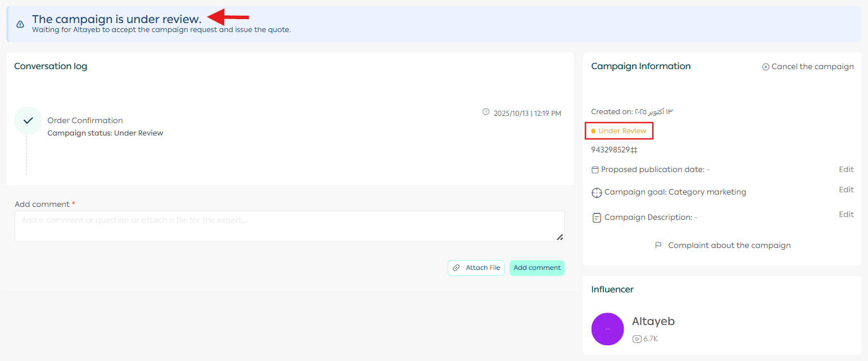The height and width of the screenshot is (361, 868).
Task: Click the clipboard icon beside Campaign Description
Action: click(x=597, y=218)
